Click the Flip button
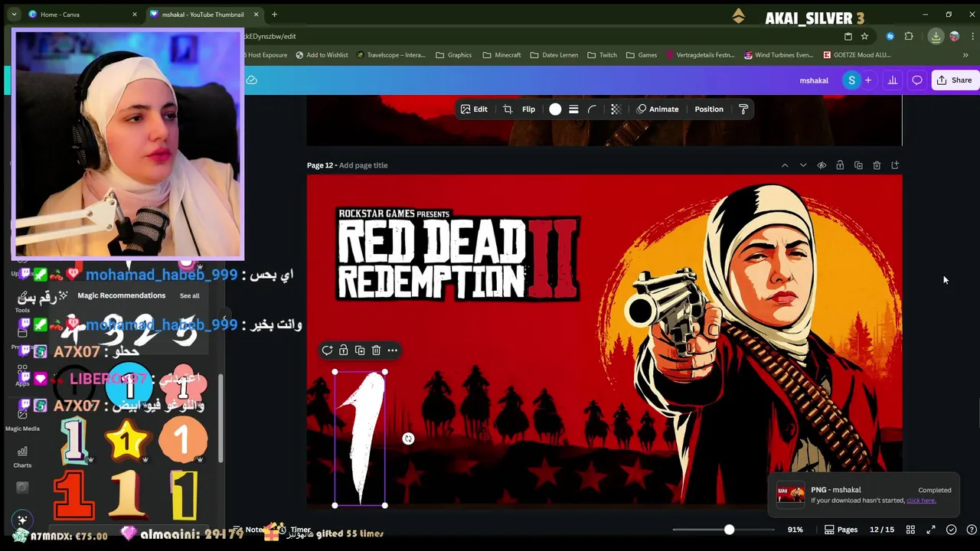Viewport: 980px width, 551px height. click(528, 109)
